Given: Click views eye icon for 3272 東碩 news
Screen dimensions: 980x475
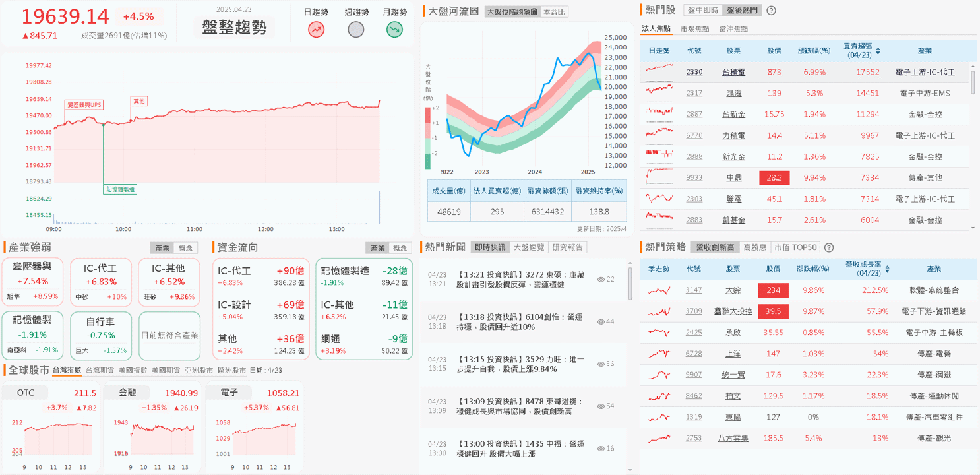Looking at the screenshot, I should point(601,280).
